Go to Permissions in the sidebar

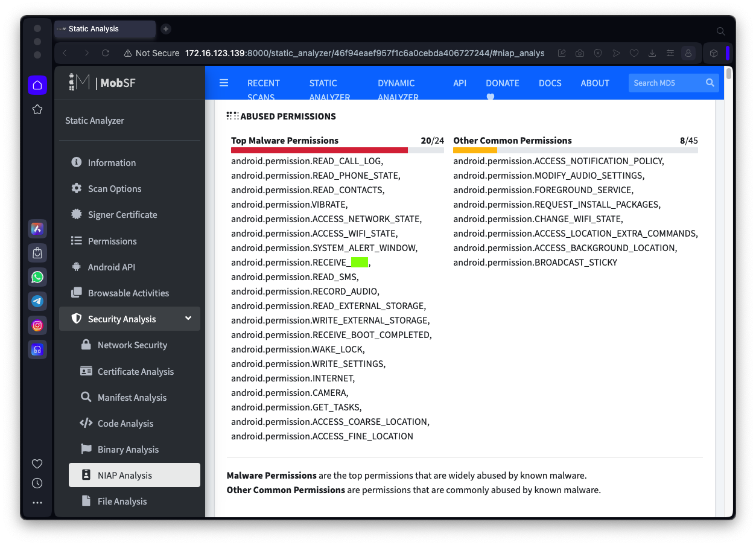coord(130,241)
